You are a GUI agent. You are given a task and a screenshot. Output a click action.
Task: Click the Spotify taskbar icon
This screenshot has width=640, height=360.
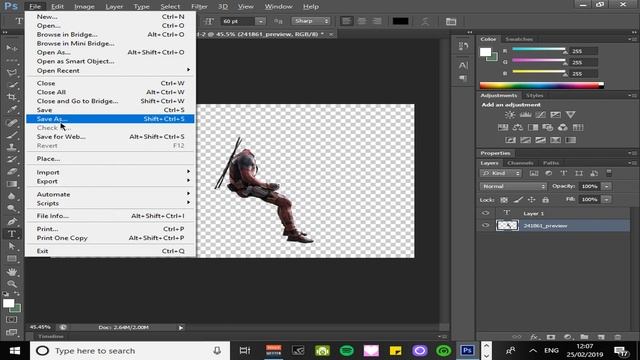347,351
